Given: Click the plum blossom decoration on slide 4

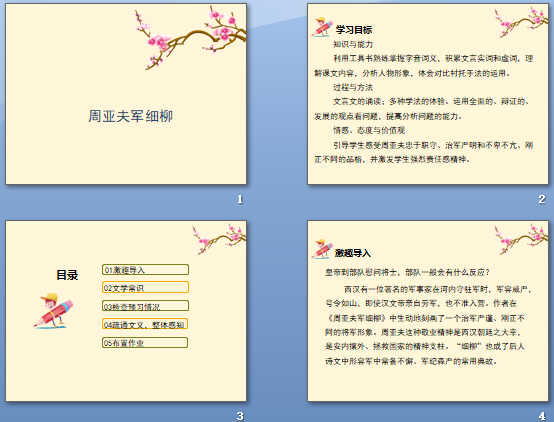Looking at the screenshot, I should pos(521,239).
